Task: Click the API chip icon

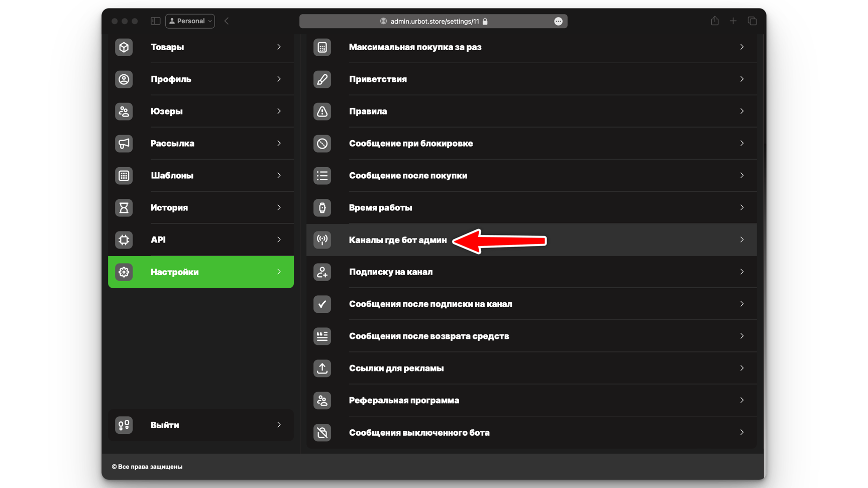Action: (124, 240)
